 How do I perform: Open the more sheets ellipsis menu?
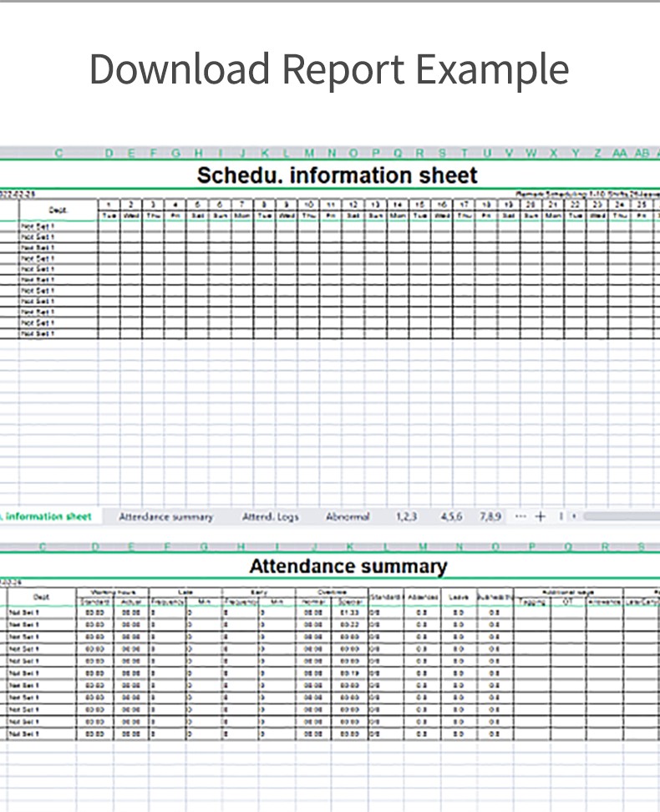click(x=521, y=516)
